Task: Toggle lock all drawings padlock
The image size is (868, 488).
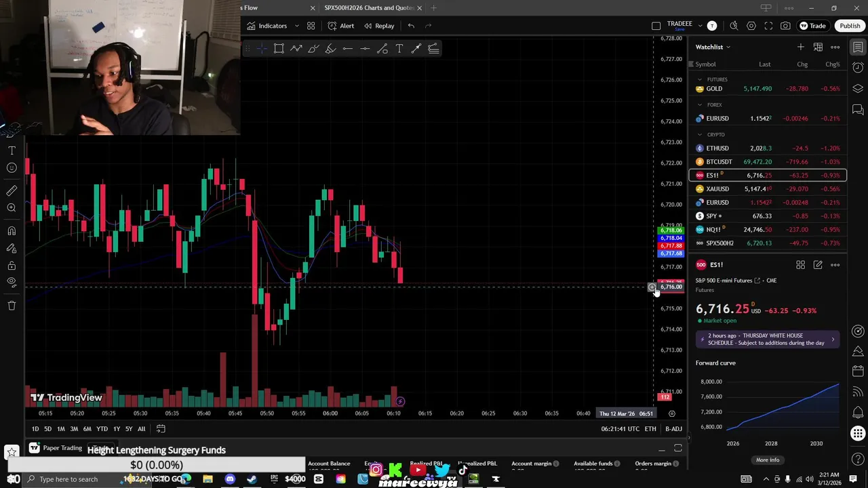Action: pyautogui.click(x=12, y=266)
